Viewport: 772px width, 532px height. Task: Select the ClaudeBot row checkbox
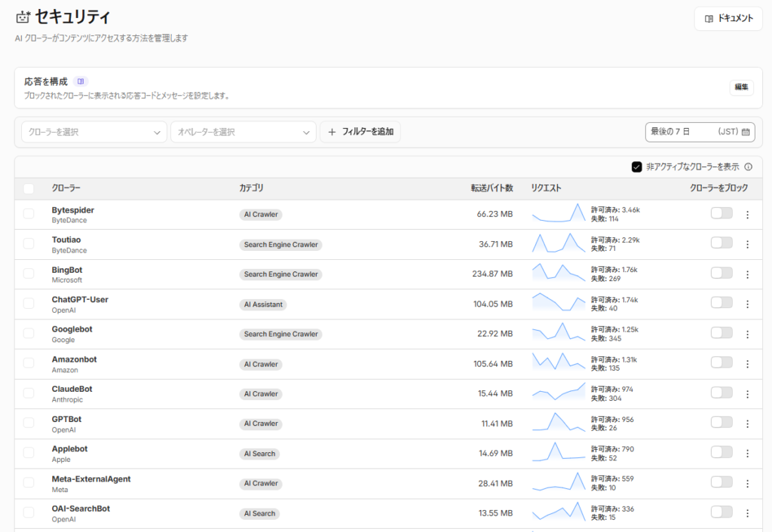coord(29,393)
